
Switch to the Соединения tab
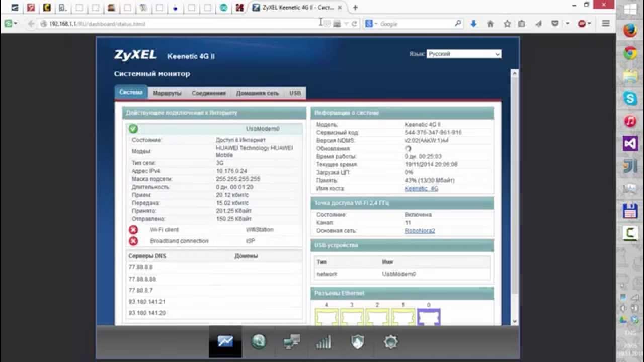(209, 93)
